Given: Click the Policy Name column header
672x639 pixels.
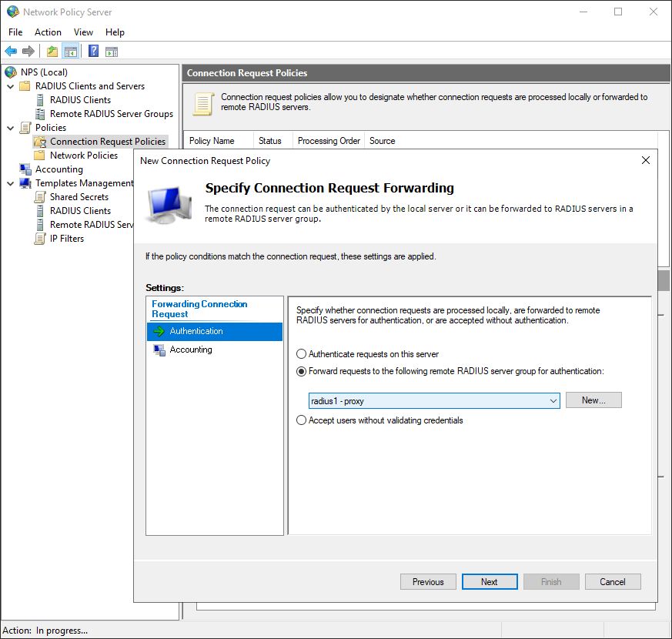Looking at the screenshot, I should click(x=219, y=141).
